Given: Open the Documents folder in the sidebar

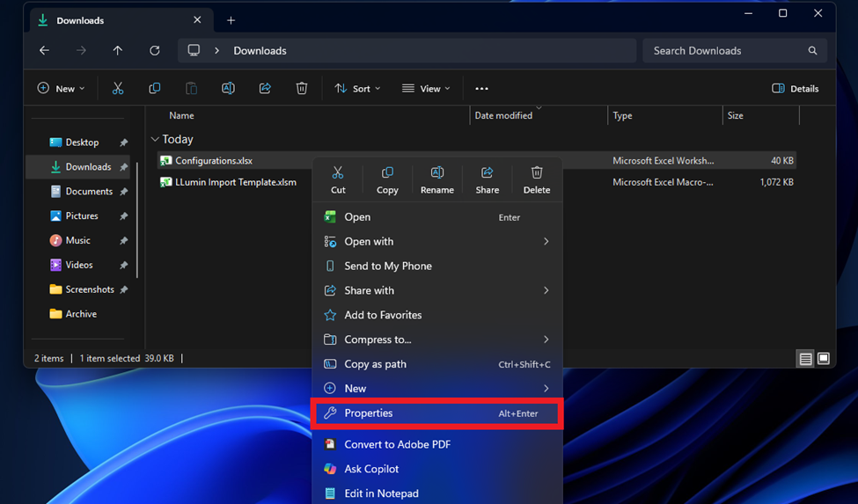Looking at the screenshot, I should [89, 192].
